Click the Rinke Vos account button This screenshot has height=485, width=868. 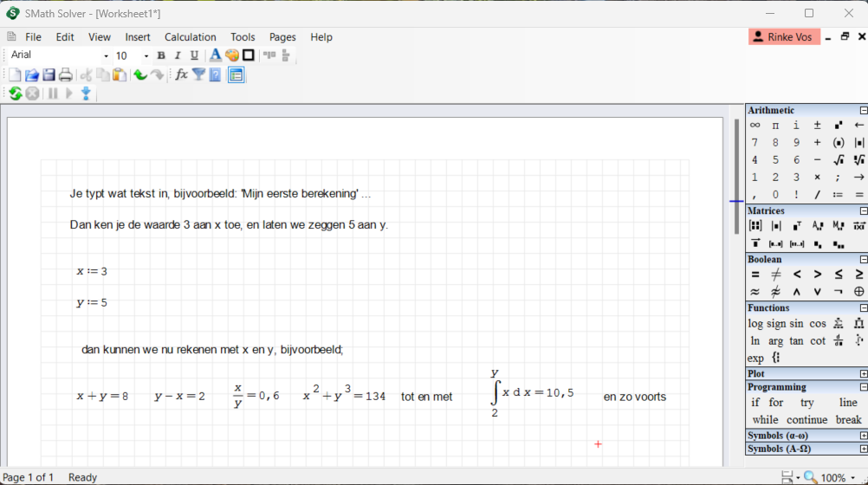(783, 37)
